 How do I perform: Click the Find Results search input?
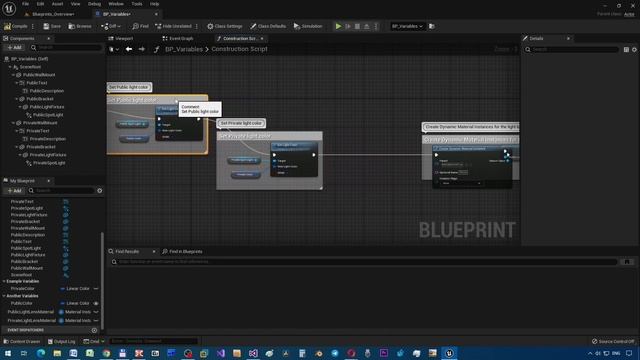coord(364,262)
